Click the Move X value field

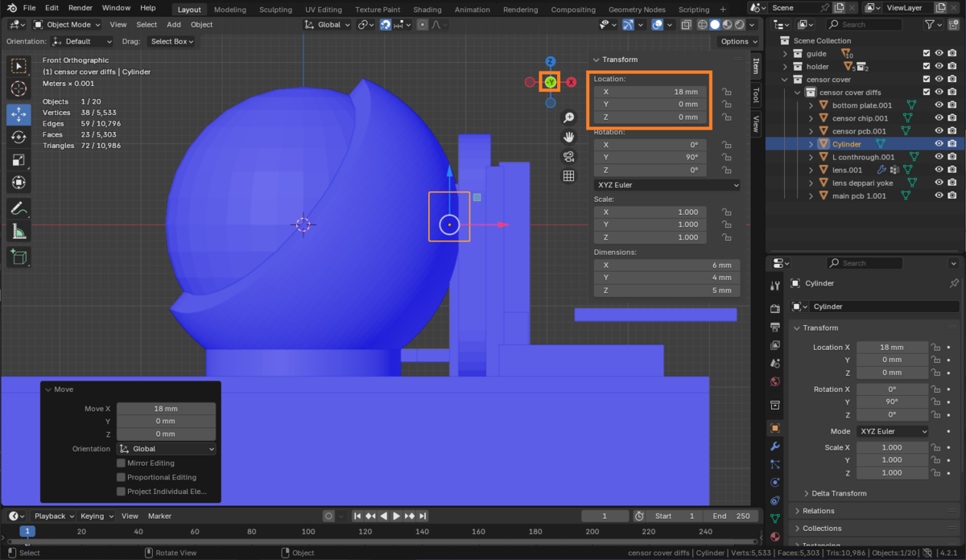[166, 409]
